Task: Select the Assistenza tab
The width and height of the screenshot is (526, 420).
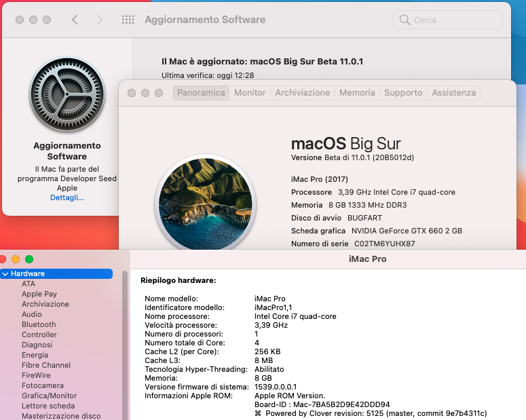Action: [454, 93]
